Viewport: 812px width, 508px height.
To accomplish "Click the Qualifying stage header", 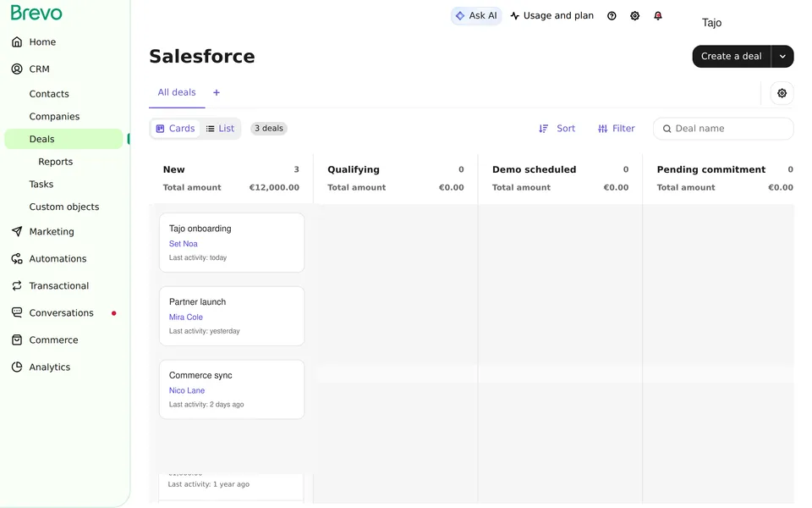I will click(x=354, y=169).
